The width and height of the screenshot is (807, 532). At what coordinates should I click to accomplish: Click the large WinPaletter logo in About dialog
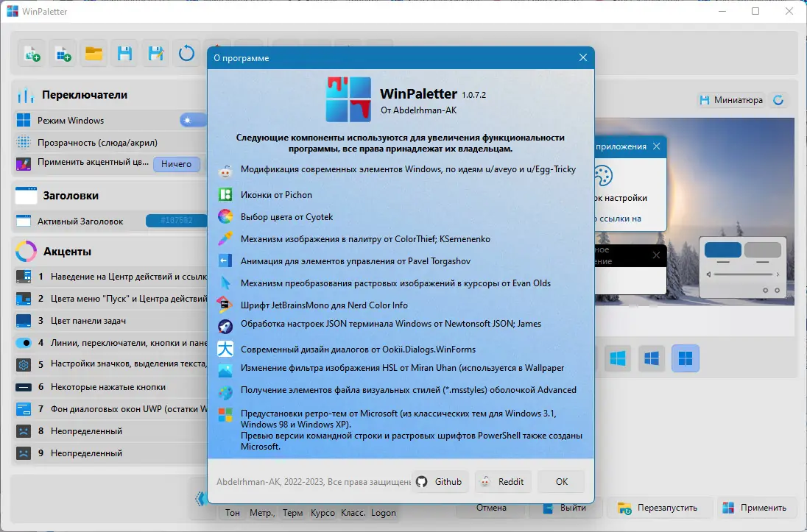pyautogui.click(x=348, y=99)
